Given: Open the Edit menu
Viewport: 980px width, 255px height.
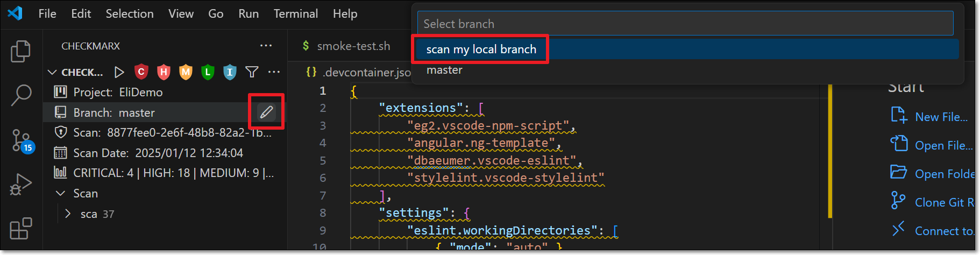Looking at the screenshot, I should pyautogui.click(x=81, y=13).
